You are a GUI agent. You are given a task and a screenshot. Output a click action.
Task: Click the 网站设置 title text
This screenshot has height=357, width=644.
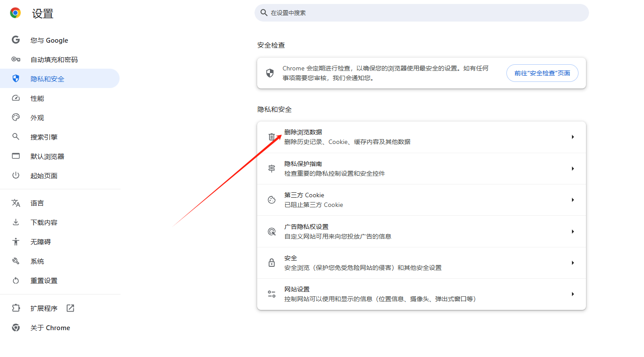click(x=297, y=289)
